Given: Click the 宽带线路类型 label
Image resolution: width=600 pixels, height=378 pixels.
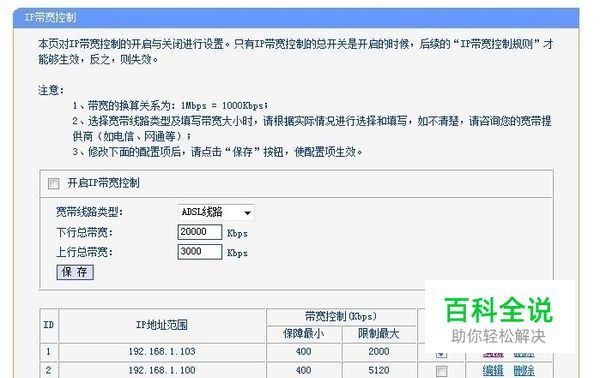Looking at the screenshot, I should pos(90,212).
